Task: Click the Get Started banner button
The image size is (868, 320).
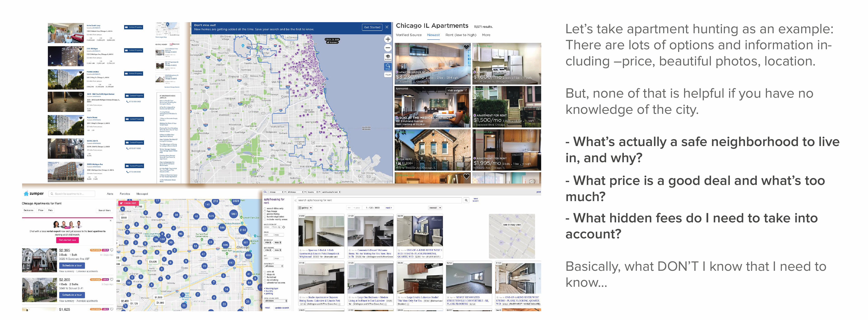Action: (372, 27)
